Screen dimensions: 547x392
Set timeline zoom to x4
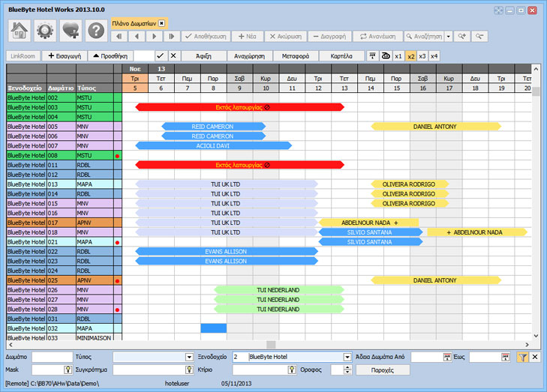pos(434,56)
